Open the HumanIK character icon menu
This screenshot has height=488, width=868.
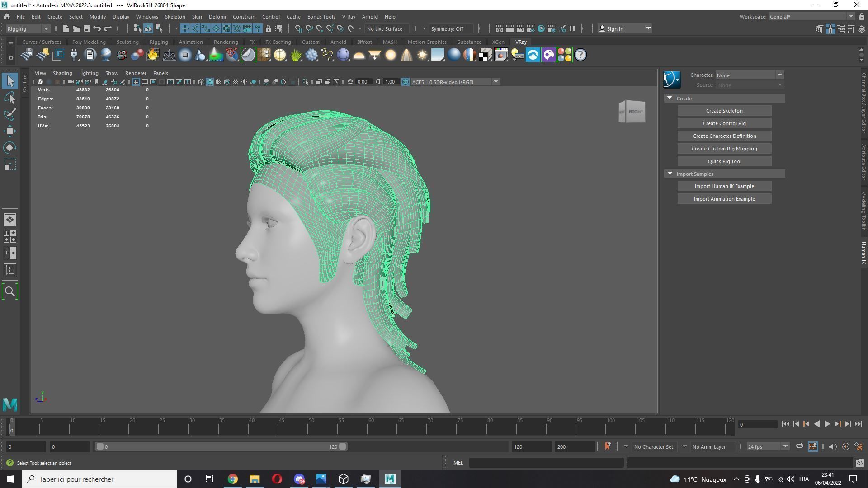(x=672, y=80)
